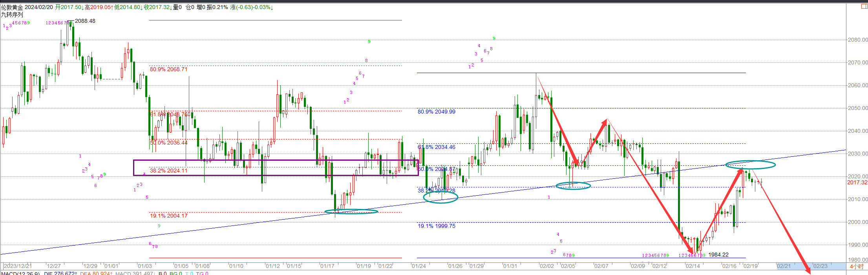
Task: Click the 2000.00 price axis label
Action: [858, 222]
